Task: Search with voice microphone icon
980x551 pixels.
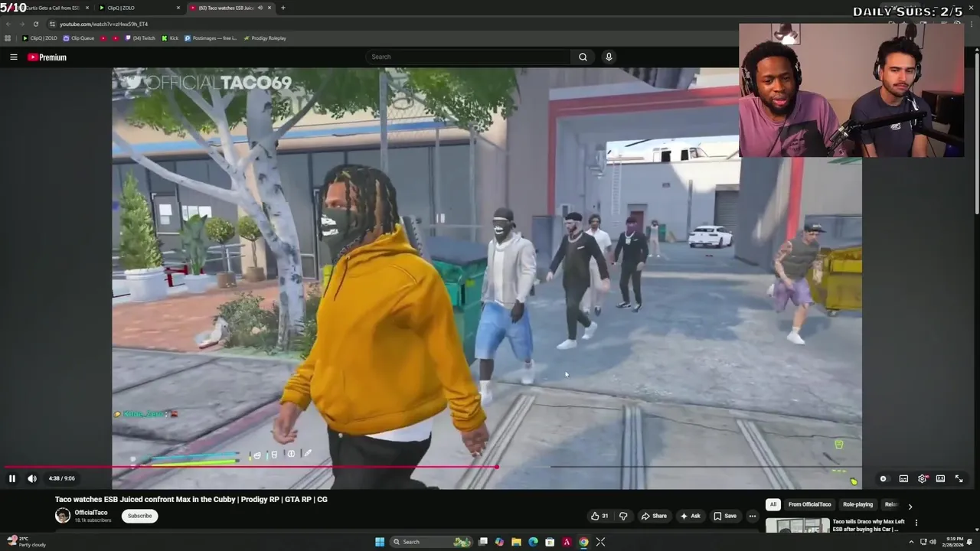Action: 609,57
